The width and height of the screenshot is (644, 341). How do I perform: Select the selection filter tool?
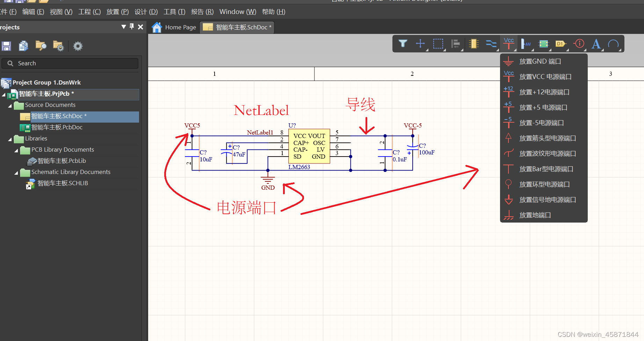[403, 44]
